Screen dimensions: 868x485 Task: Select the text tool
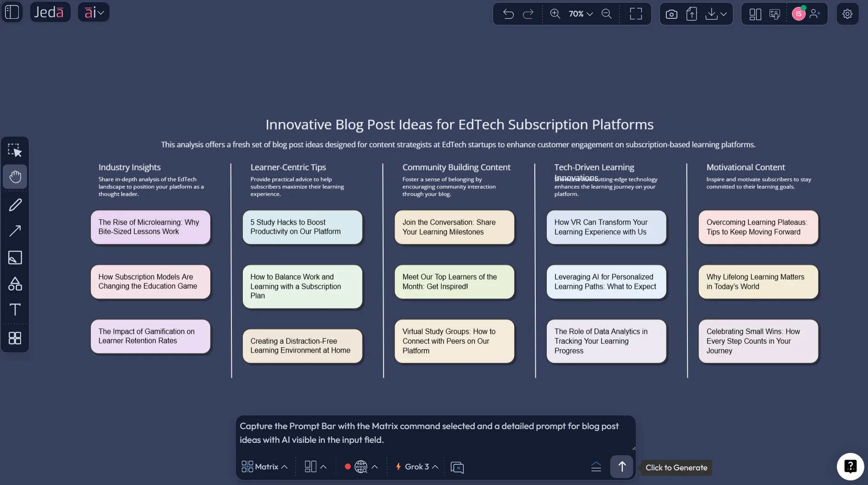[x=15, y=310]
